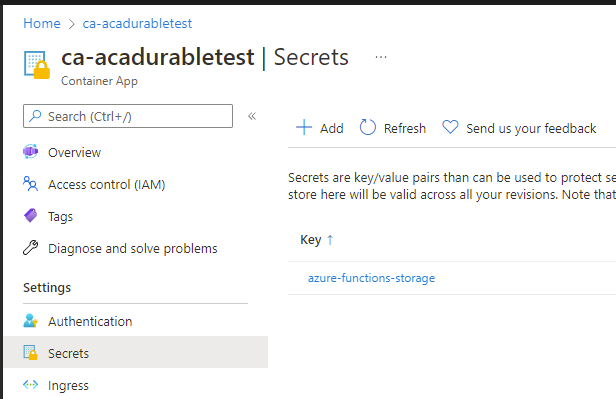Collapse the sidebar with double chevron
The image size is (616, 399).
[252, 116]
